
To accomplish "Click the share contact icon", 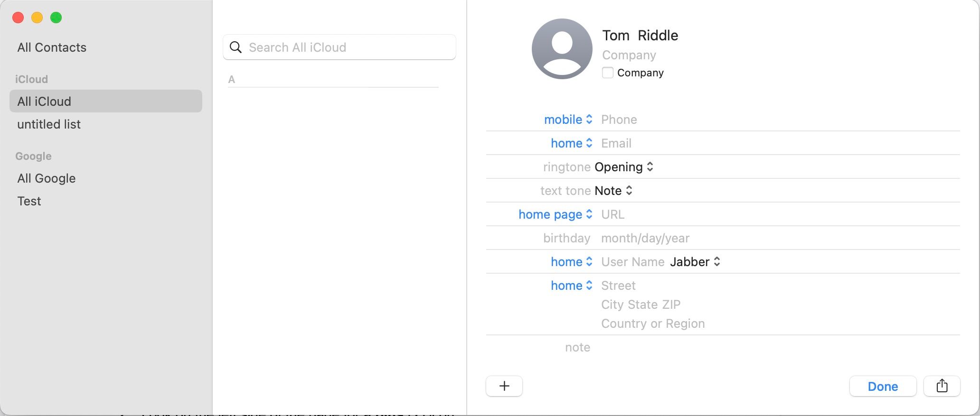I will point(942,386).
